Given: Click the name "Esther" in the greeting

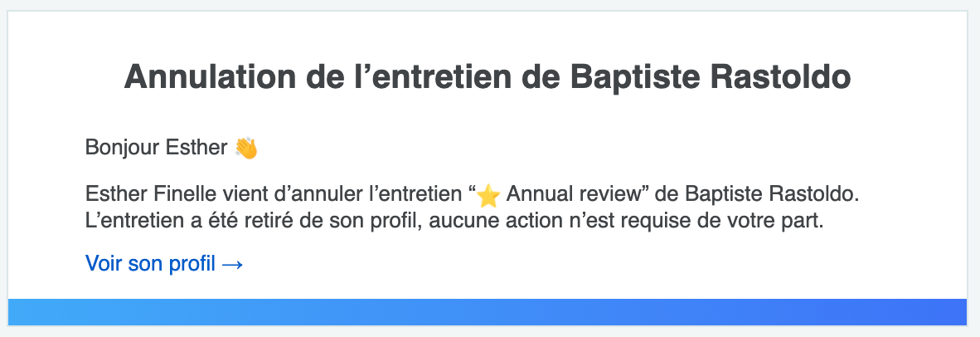Looking at the screenshot, I should pyautogui.click(x=196, y=148).
